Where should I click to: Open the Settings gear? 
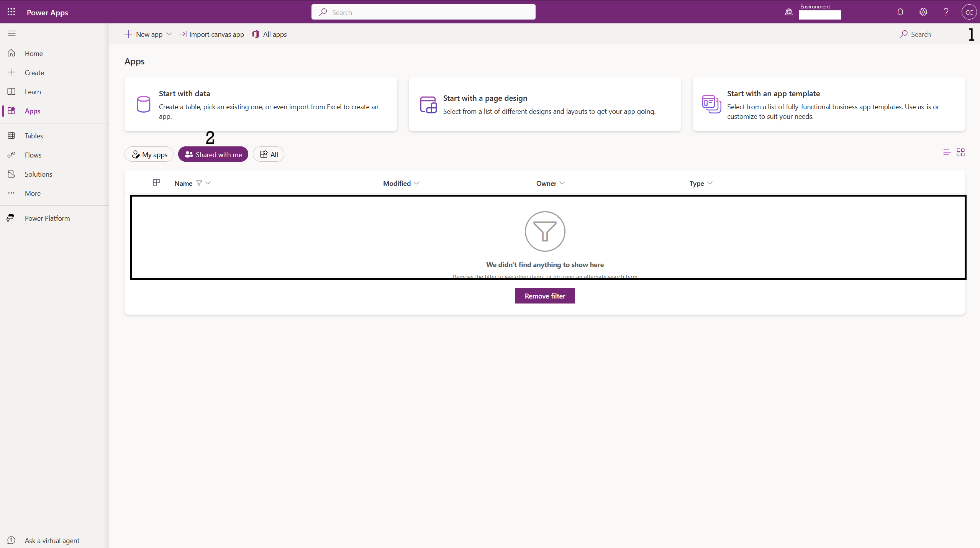tap(923, 12)
